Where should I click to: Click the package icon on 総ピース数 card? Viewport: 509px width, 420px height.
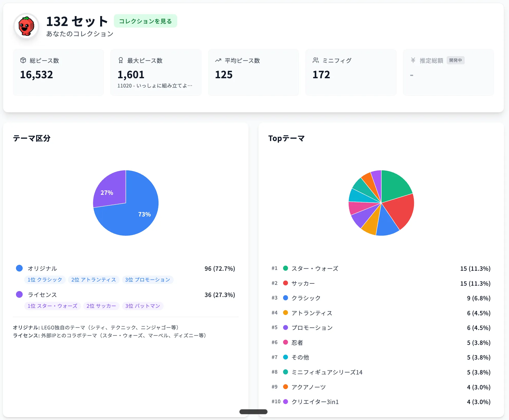click(23, 60)
